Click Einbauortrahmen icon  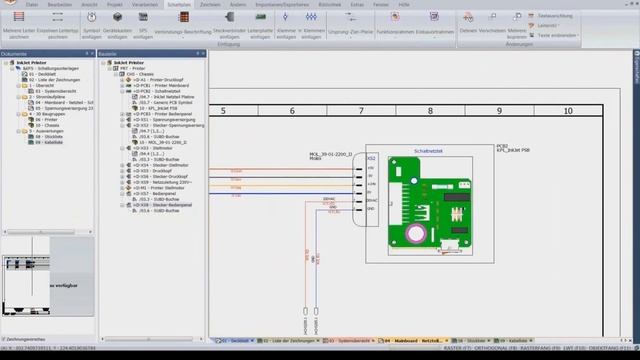[x=434, y=17]
